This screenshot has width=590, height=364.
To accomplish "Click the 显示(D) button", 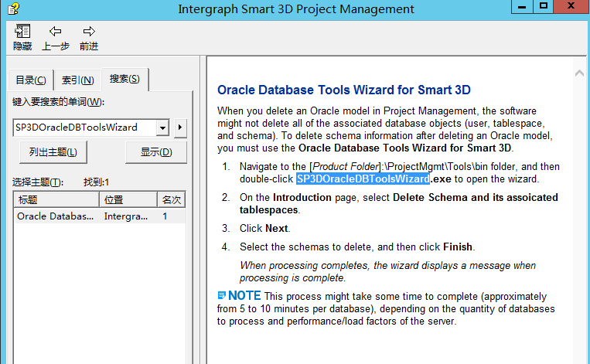I will pos(156,152).
